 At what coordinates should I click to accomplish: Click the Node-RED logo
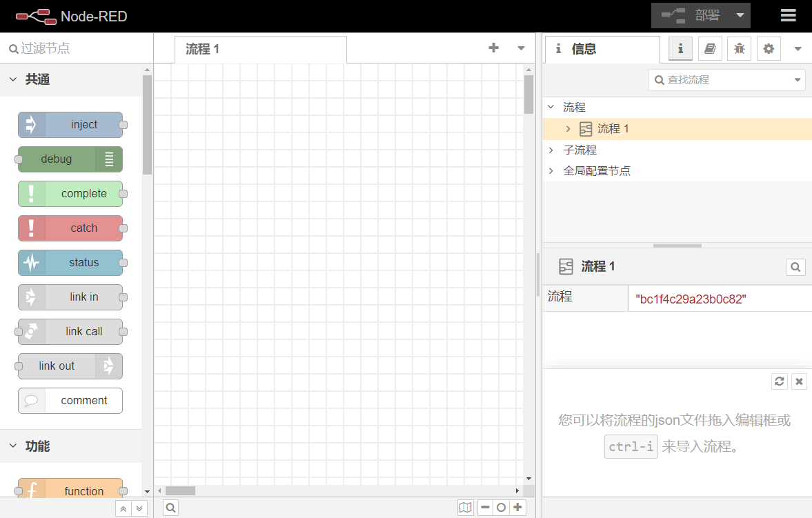tap(72, 17)
